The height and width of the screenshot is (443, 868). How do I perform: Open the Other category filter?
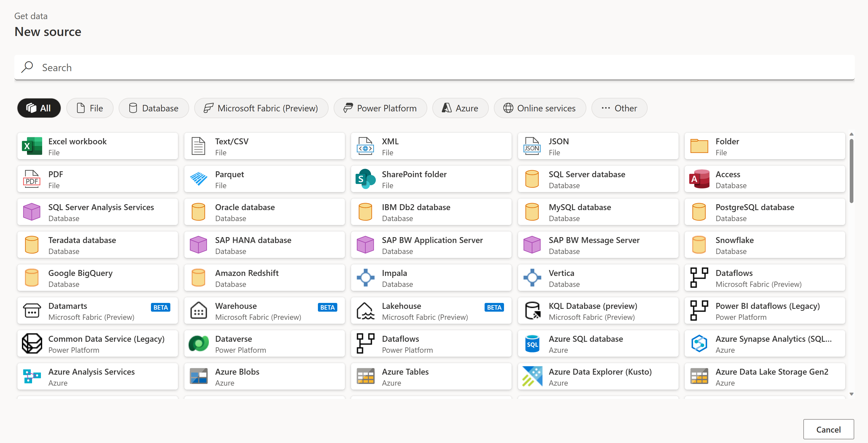[619, 108]
